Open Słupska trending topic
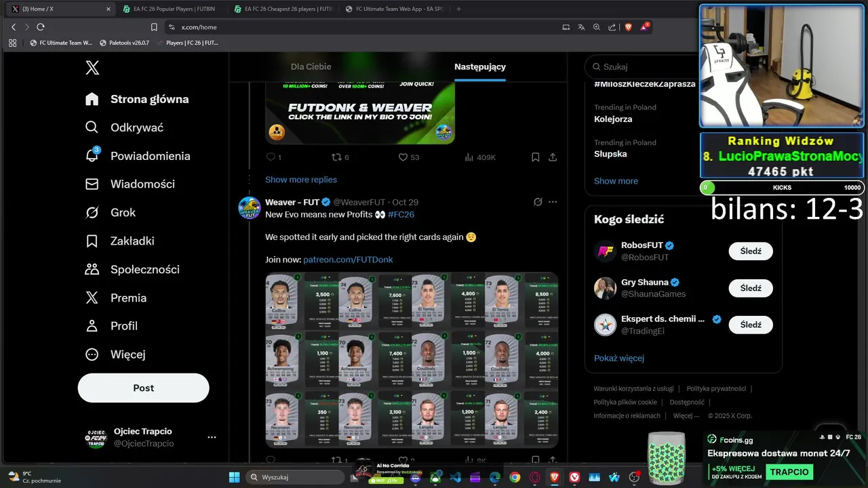The width and height of the screenshot is (868, 488). click(610, 154)
